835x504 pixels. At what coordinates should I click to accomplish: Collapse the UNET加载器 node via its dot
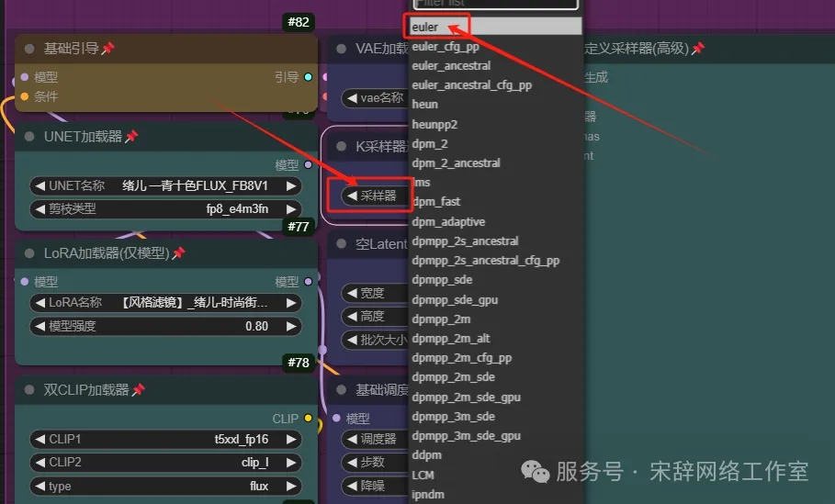tap(29, 137)
